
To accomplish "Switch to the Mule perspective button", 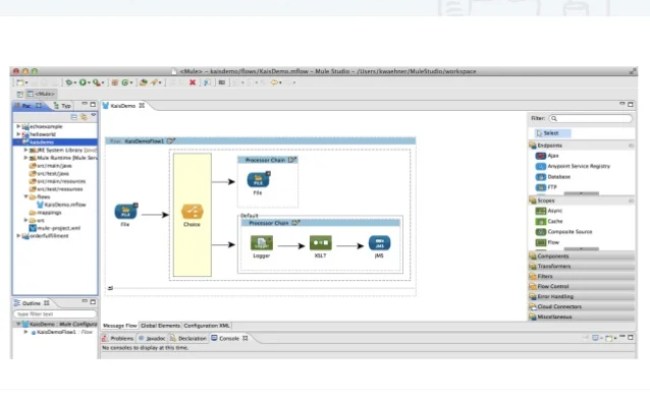I will [41, 94].
